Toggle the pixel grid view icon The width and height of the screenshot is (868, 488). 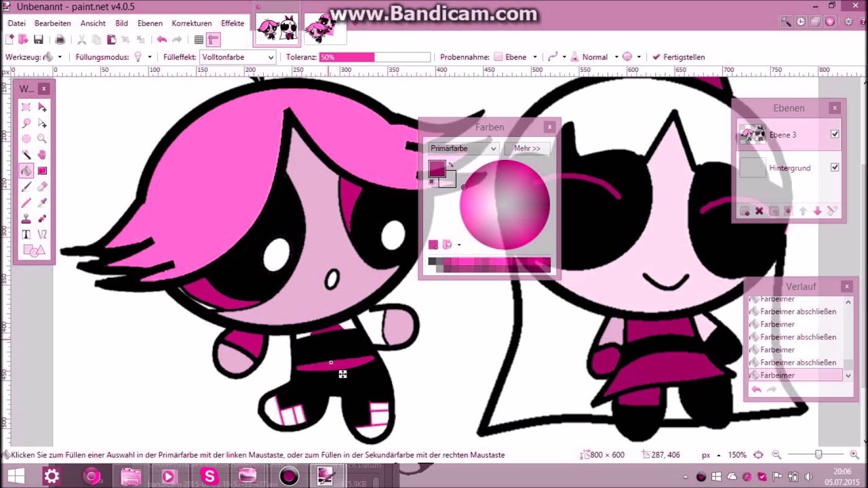[x=199, y=39]
